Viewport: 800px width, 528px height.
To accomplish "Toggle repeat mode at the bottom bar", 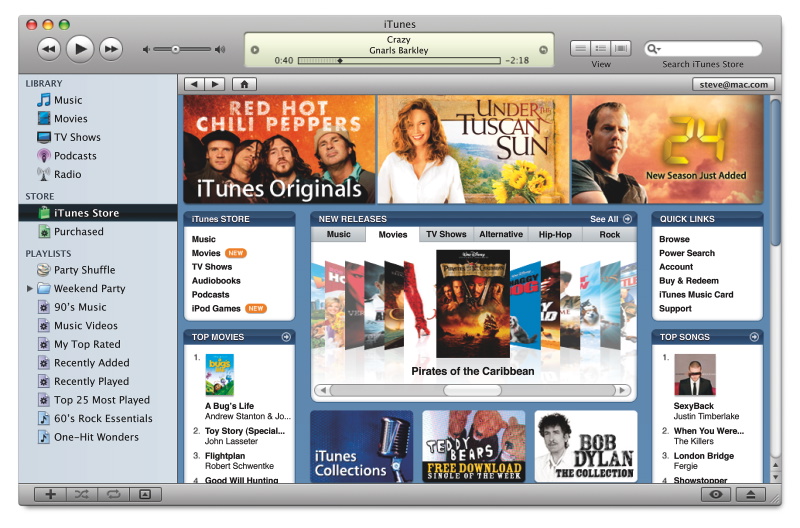I will click(112, 494).
